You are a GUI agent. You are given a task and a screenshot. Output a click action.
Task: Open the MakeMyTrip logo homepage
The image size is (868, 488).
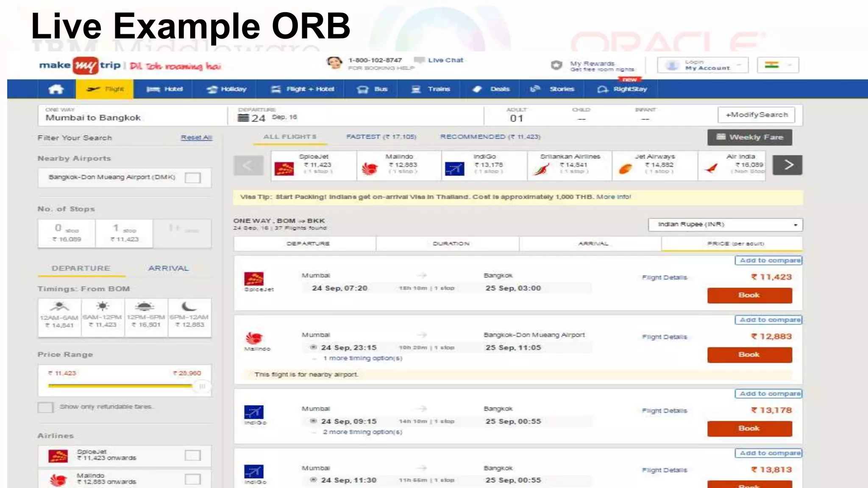(x=80, y=65)
